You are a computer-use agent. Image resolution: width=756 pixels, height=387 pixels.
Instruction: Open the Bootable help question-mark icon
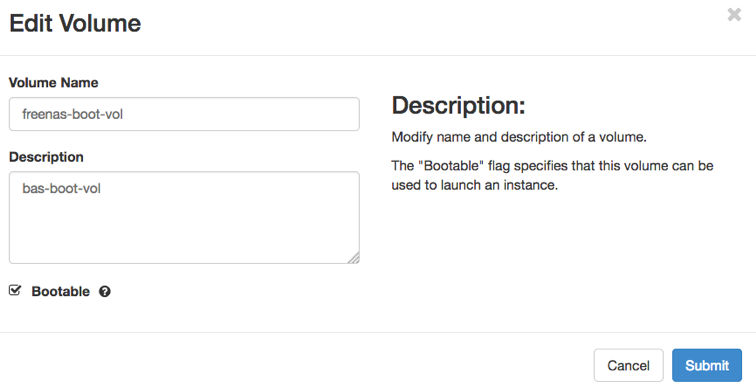(105, 292)
